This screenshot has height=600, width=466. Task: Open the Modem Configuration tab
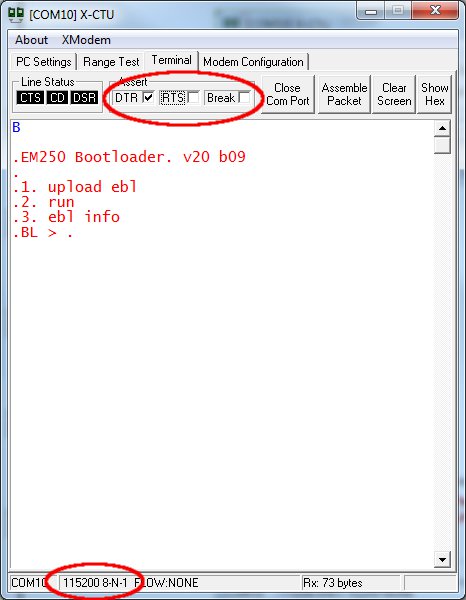(253, 62)
